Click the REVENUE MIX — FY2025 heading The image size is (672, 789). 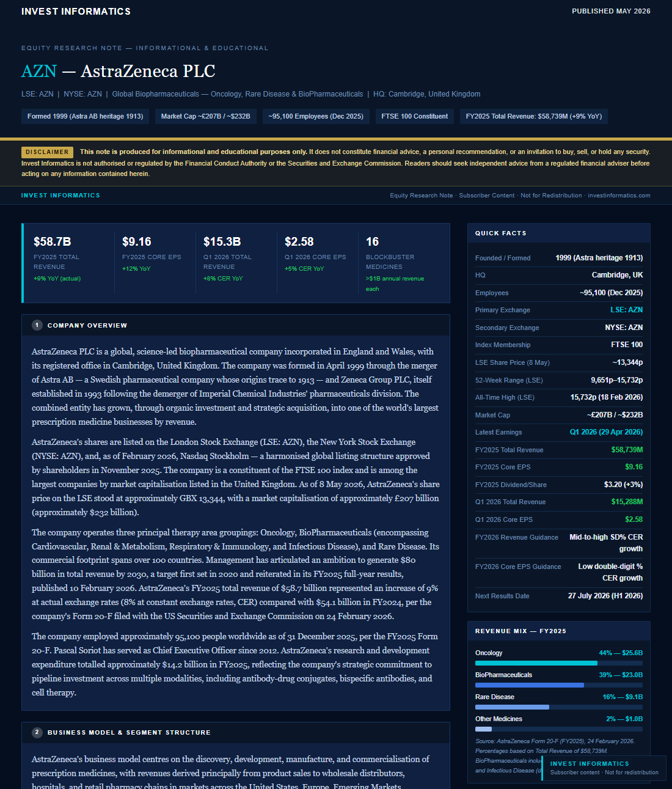pyautogui.click(x=520, y=631)
